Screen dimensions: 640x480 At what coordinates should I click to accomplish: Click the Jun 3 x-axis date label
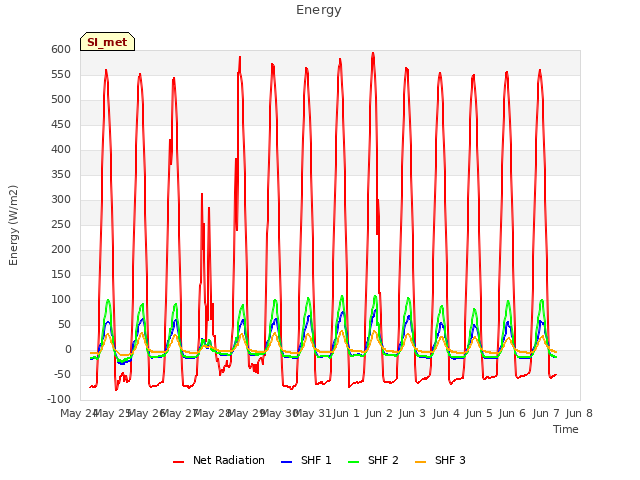click(412, 413)
